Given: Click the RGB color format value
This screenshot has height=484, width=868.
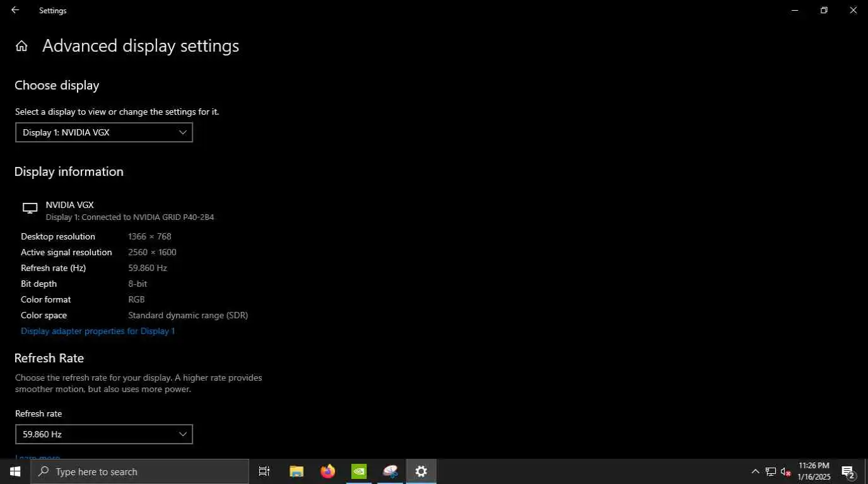Looking at the screenshot, I should coord(136,299).
